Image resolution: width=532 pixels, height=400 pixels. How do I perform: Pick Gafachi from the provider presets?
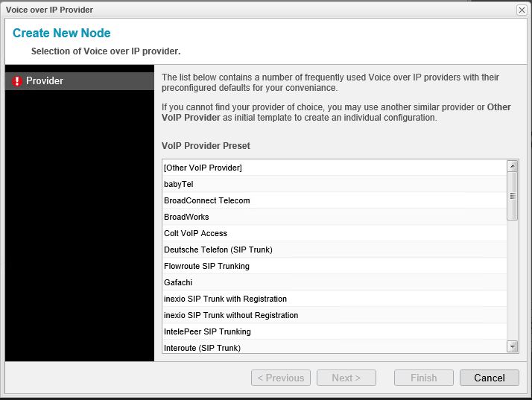coord(177,282)
